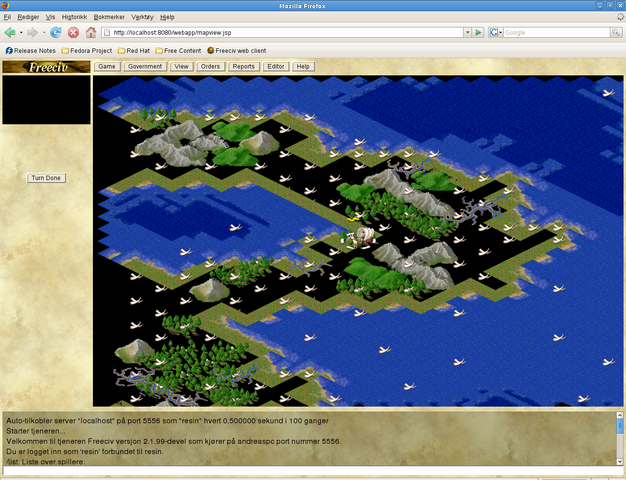Click the "/list: Liste over spillere:" log line
Screen dimensions: 626x480
(x=46, y=462)
